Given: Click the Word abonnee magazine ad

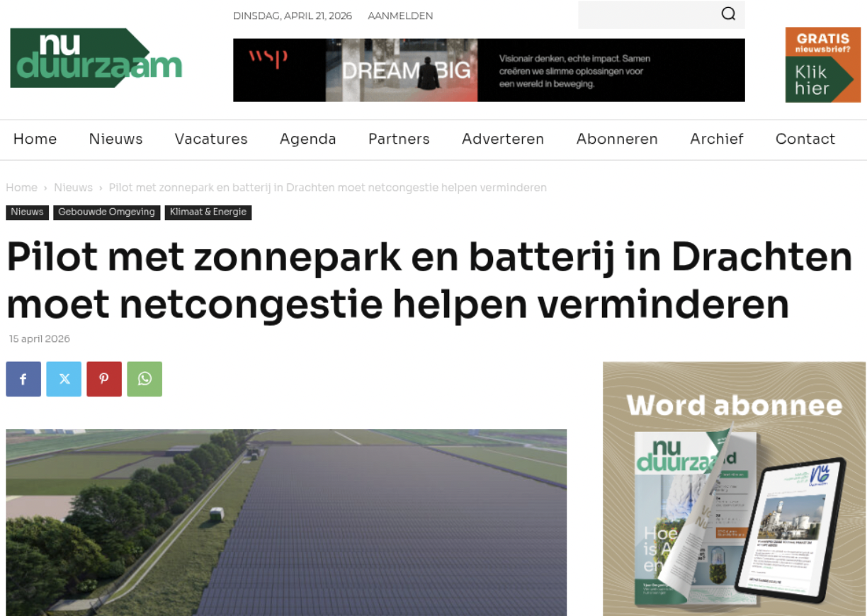Looking at the screenshot, I should (x=734, y=489).
